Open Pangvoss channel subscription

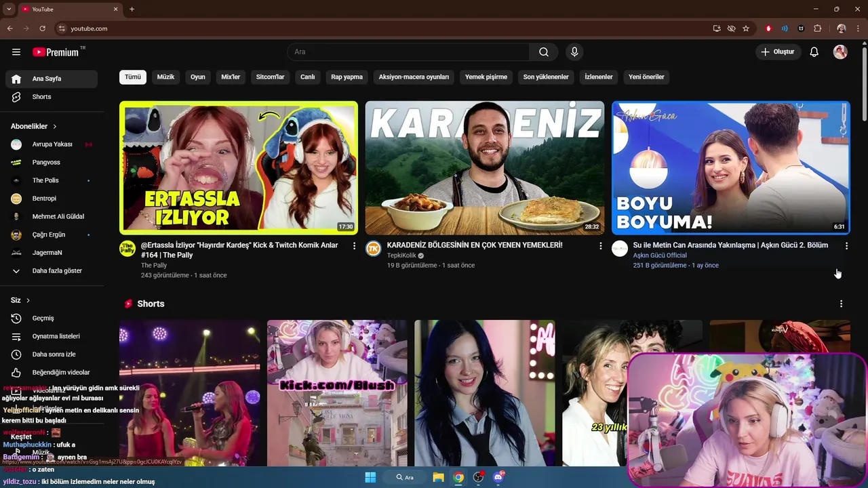tap(52, 163)
